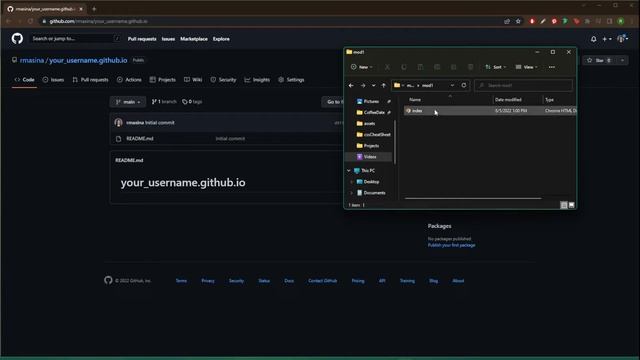
Task: Open assets folder in Explorer sidebar
Action: 369,123
